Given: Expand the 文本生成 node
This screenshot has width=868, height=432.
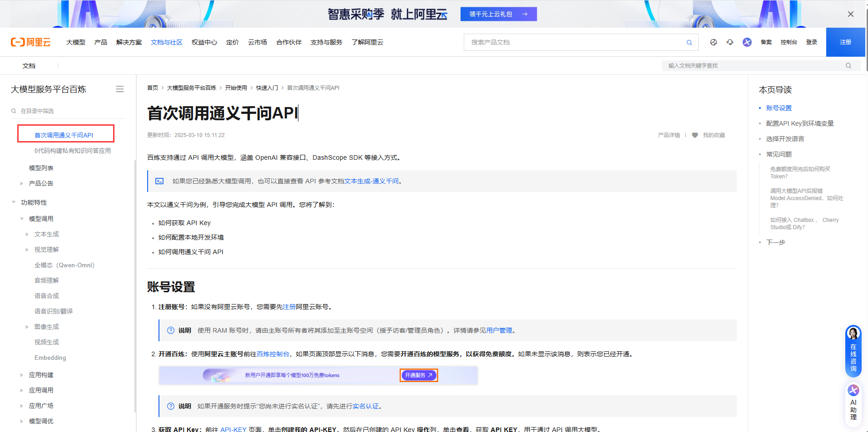Looking at the screenshot, I should pos(27,234).
